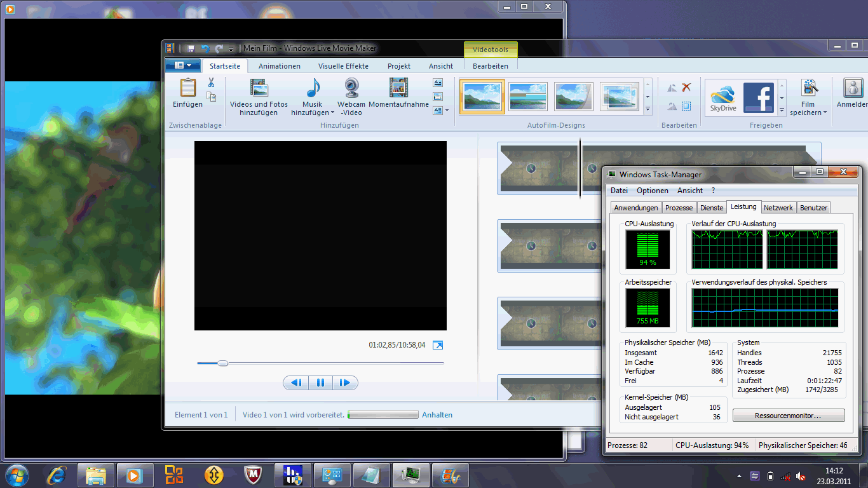Open the quick access toolbar customize dropdown
Screen dimensions: 868x488
[x=231, y=49]
